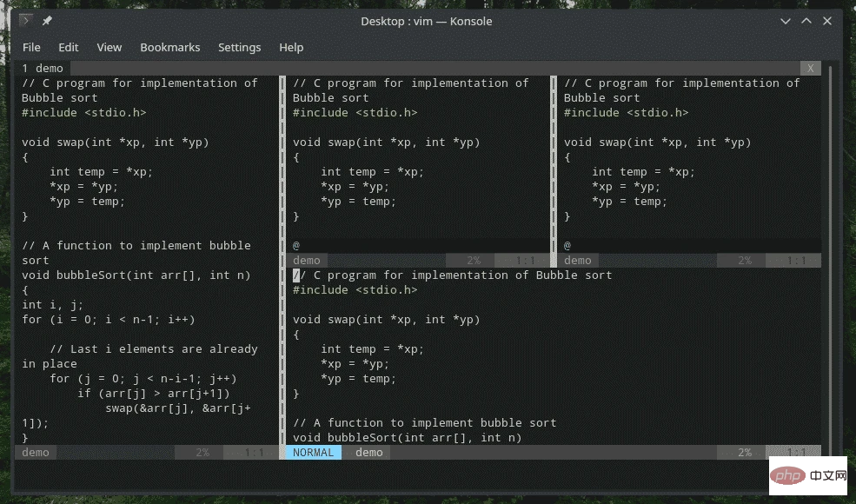
Task: Click the 'void bubbleSort' line in left pane
Action: pos(136,275)
